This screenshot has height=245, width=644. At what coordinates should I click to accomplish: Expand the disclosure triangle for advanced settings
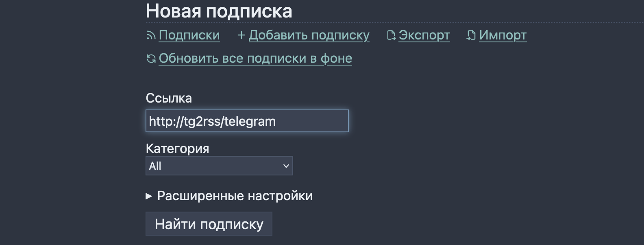tap(149, 196)
